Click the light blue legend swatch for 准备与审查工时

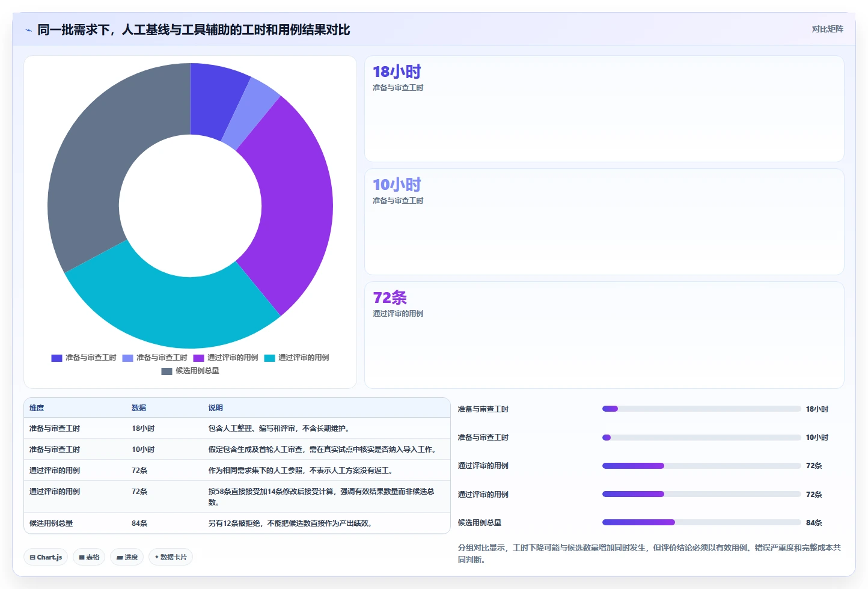127,358
